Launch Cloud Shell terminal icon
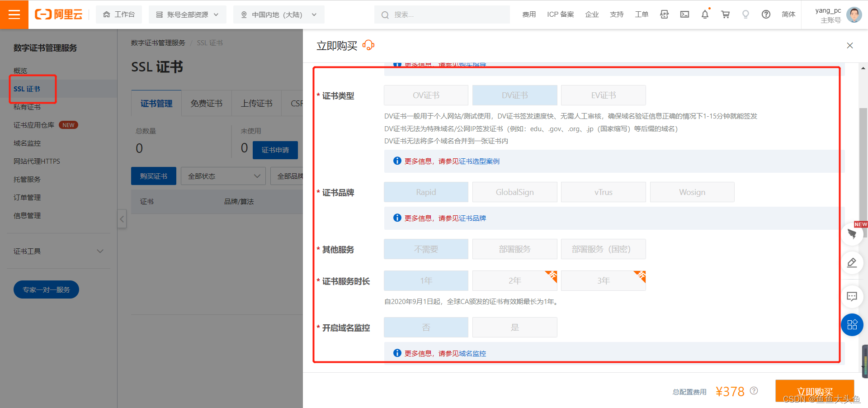The image size is (868, 408). click(x=684, y=14)
